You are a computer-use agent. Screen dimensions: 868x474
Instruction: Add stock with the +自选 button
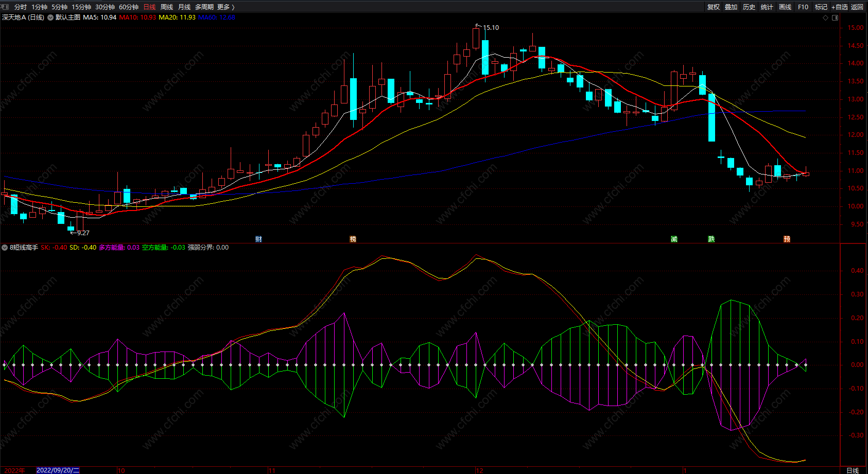coord(839,7)
